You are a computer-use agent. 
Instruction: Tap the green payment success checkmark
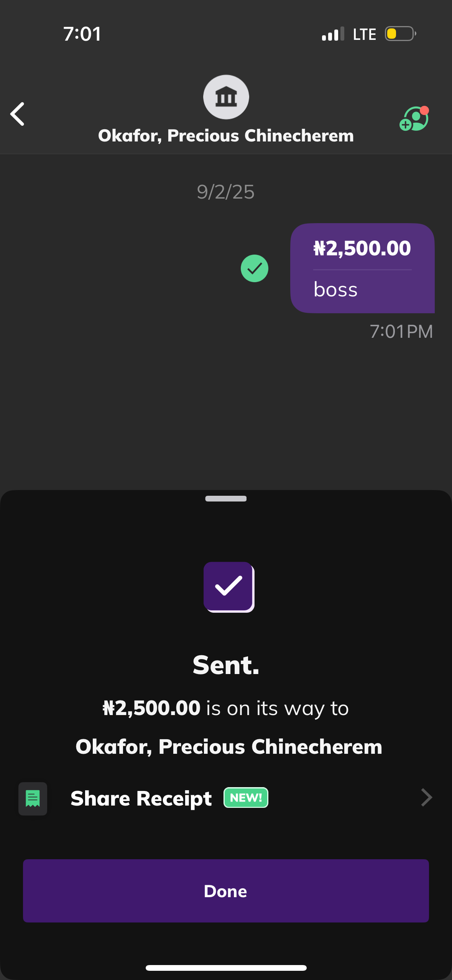click(254, 268)
